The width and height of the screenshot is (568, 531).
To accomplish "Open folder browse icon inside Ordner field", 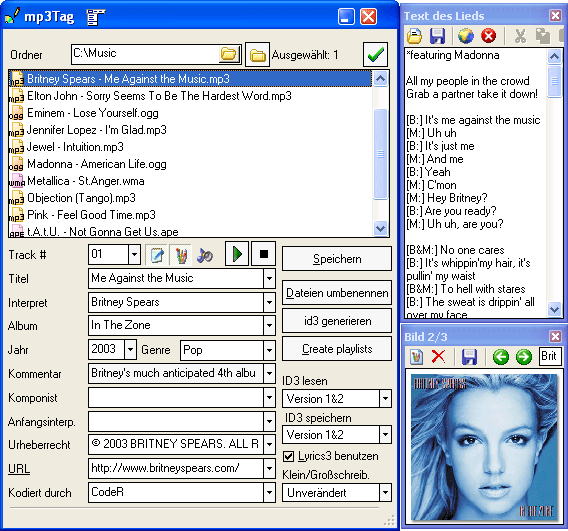I will pyautogui.click(x=229, y=54).
